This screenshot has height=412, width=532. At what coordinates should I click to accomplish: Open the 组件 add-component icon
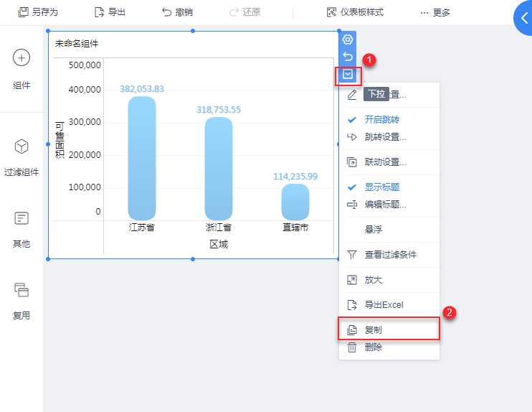tap(22, 58)
